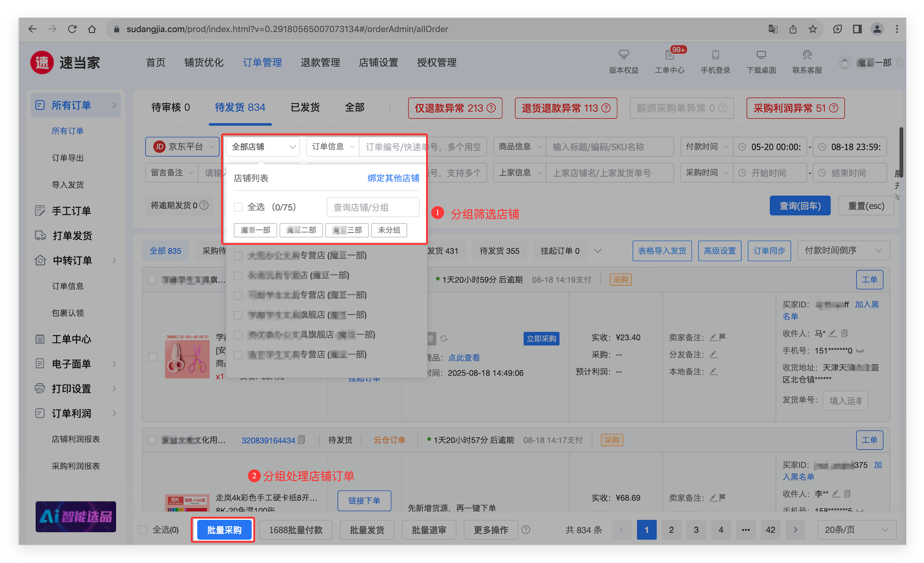Image resolution: width=924 pixels, height=563 pixels.
Task: Expand the 全部店铺 dropdown
Action: pyautogui.click(x=263, y=147)
